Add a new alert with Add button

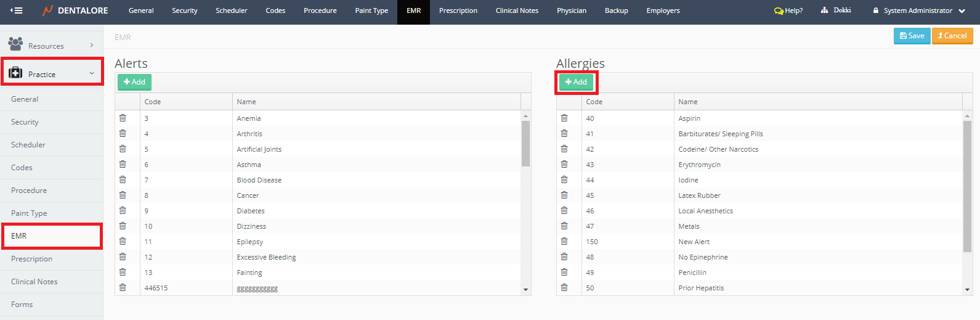point(134,82)
